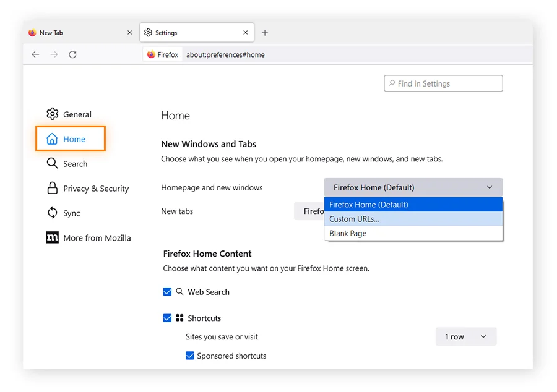Open Search settings category

(67, 164)
